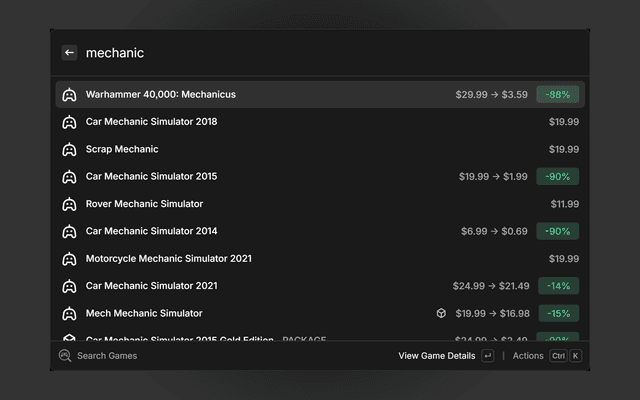Click the gamepad icon beside Car Mechanic Simulator 2018
This screenshot has height=400, width=640.
(x=69, y=122)
